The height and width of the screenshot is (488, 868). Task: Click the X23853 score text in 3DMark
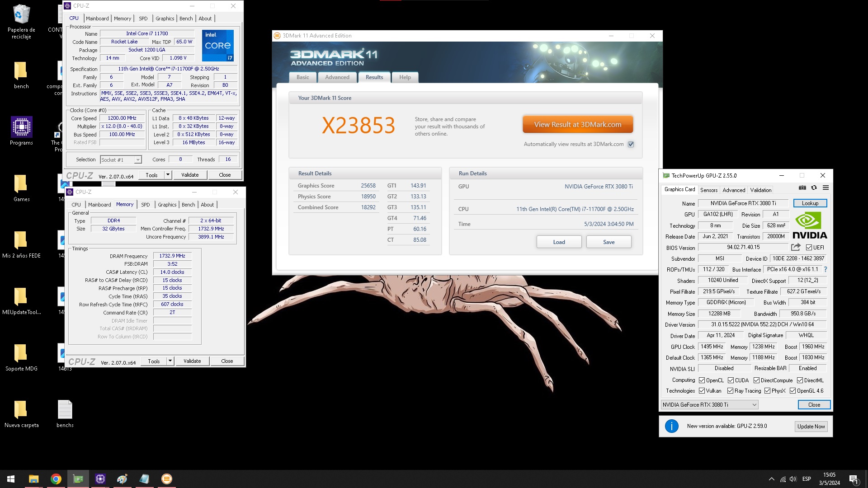coord(359,125)
